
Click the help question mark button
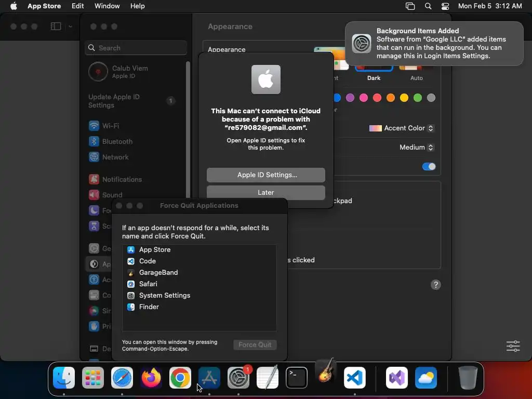click(436, 285)
